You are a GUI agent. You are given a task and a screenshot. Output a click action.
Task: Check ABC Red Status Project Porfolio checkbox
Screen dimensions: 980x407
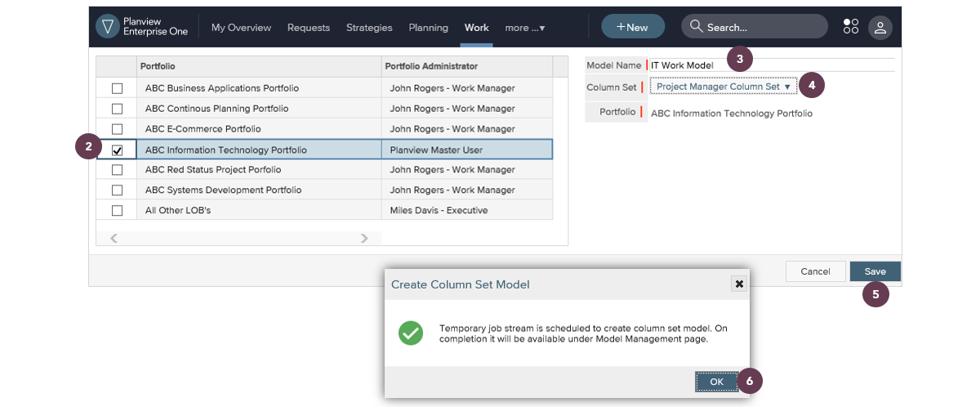pos(117,170)
